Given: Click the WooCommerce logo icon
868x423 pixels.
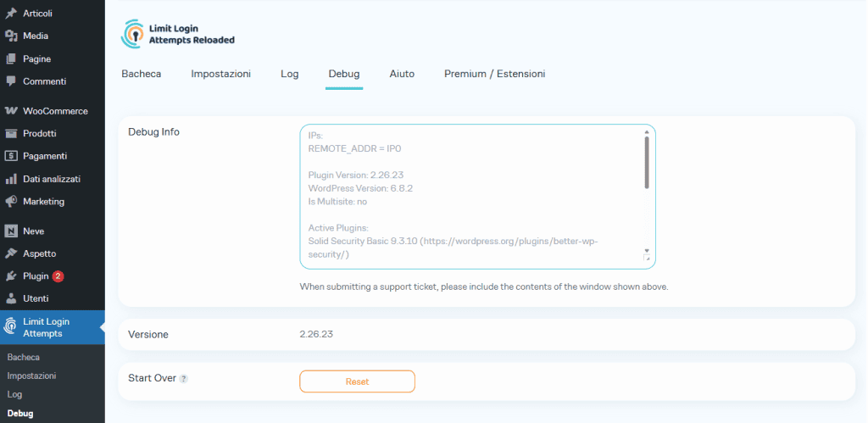Looking at the screenshot, I should tap(11, 111).
